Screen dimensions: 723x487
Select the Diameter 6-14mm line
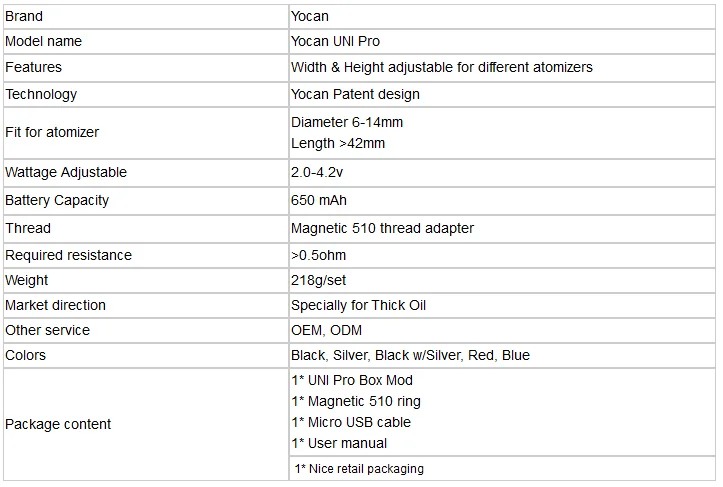[x=347, y=122]
